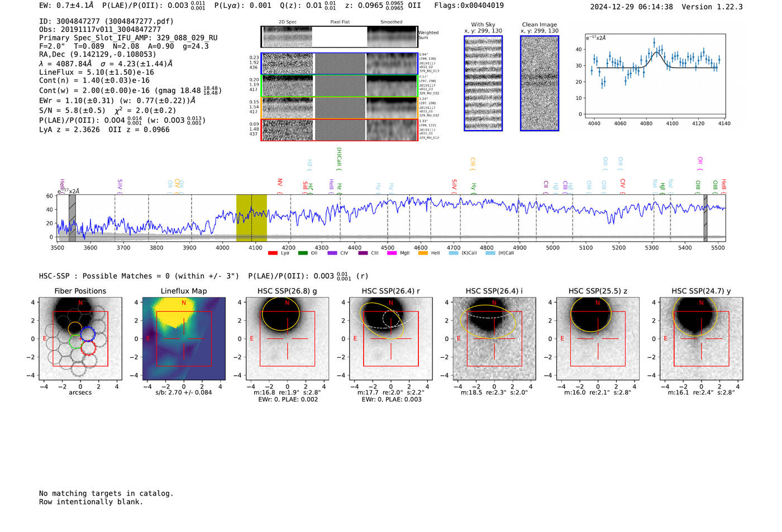782x532 pixels.
Task: Click the CIII dark purple legend swatch
Action: click(x=363, y=253)
